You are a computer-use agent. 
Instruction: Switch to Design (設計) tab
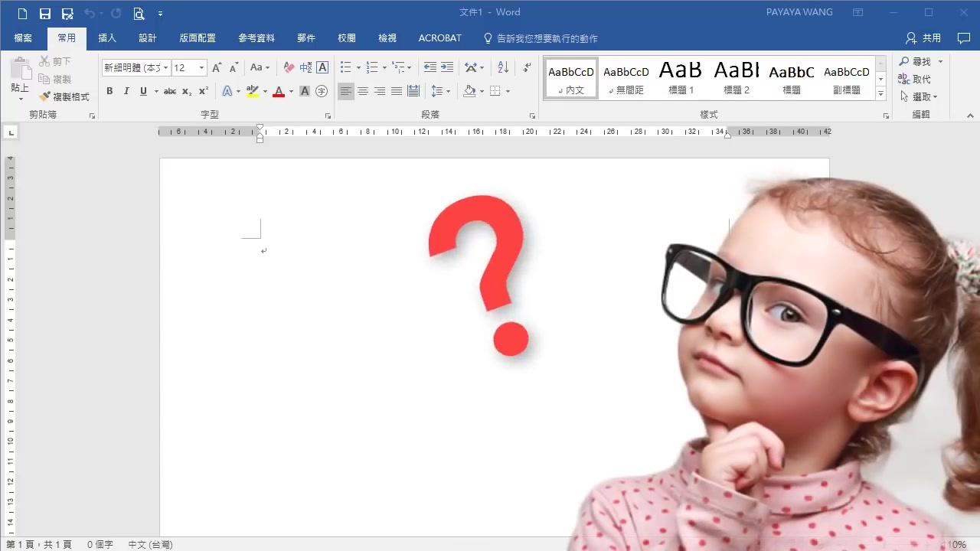pyautogui.click(x=148, y=37)
